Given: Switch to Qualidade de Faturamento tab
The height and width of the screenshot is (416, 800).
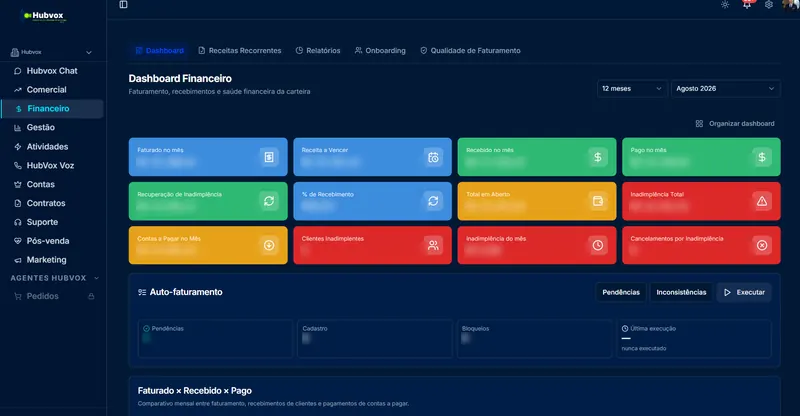Looking at the screenshot, I should pos(470,51).
